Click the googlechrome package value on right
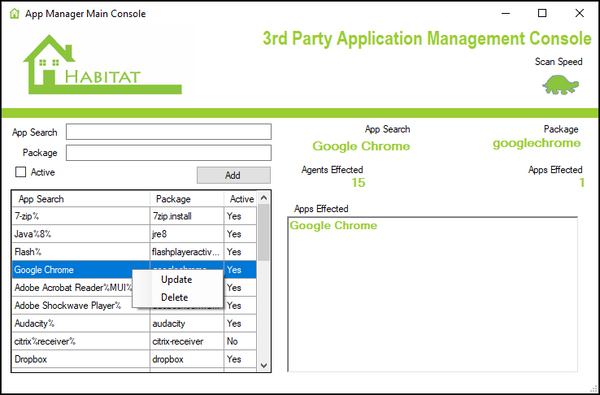 point(536,144)
